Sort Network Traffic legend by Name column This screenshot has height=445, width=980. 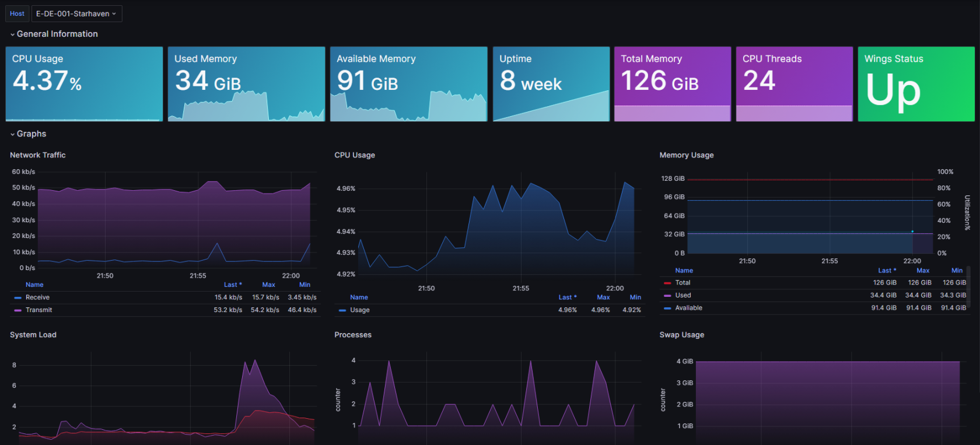click(x=34, y=285)
